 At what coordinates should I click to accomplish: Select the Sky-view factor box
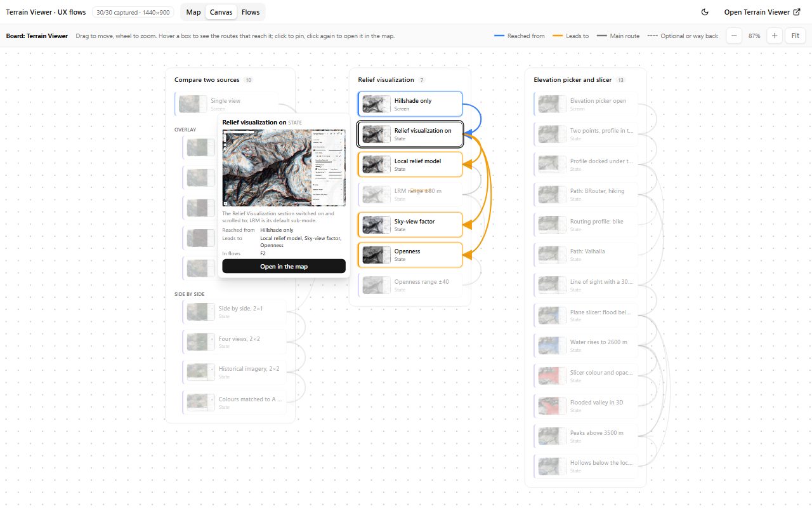tap(410, 225)
